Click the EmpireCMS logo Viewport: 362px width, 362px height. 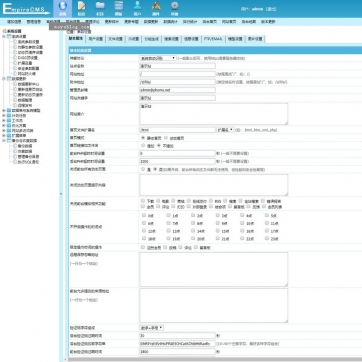pos(26,9)
